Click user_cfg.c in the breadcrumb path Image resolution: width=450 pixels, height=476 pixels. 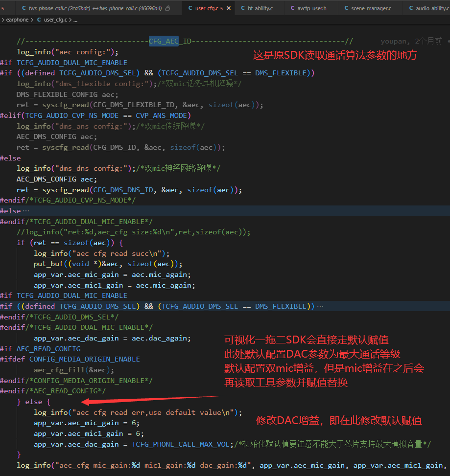(56, 20)
